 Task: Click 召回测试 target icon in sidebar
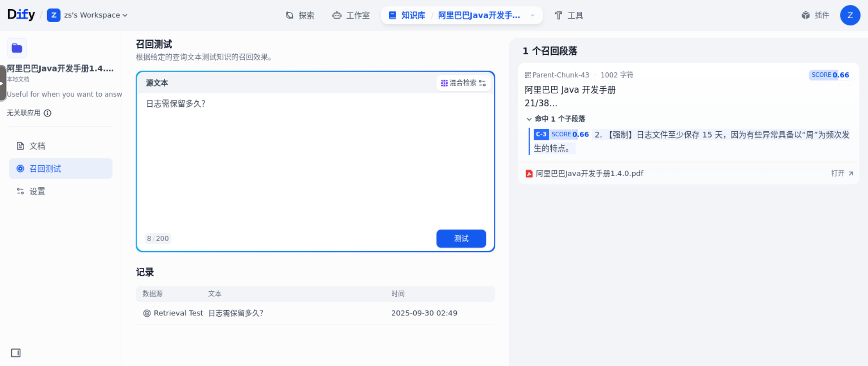(20, 169)
